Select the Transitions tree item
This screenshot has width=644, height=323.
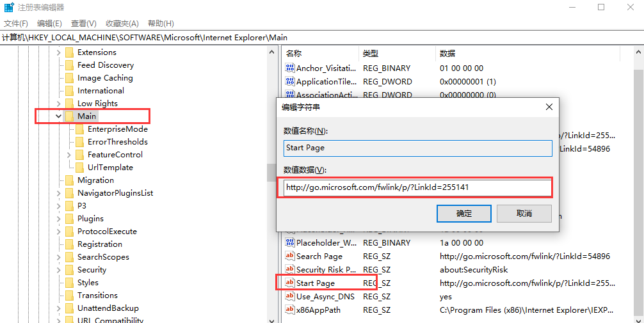[x=97, y=295]
